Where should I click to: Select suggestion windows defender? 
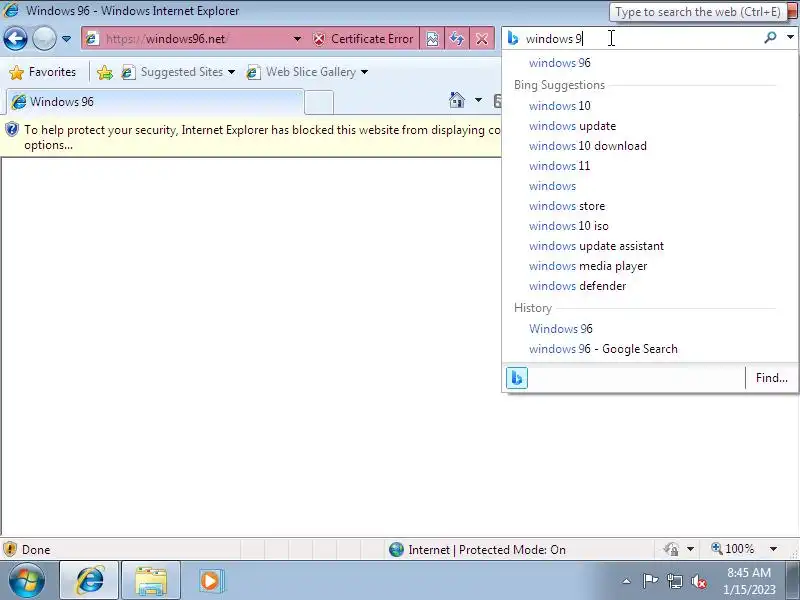[650, 286]
